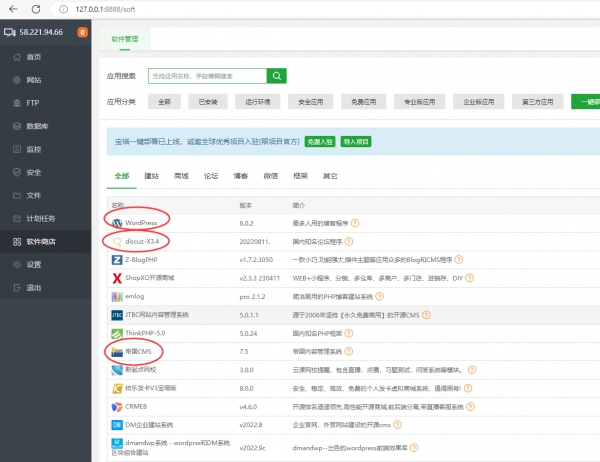
Task: Click help icon in emlog row
Action: [379, 296]
